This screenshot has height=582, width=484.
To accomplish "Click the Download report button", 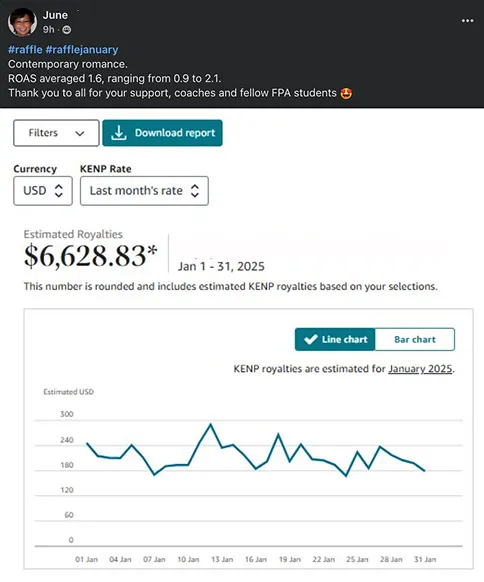I will pyautogui.click(x=163, y=133).
